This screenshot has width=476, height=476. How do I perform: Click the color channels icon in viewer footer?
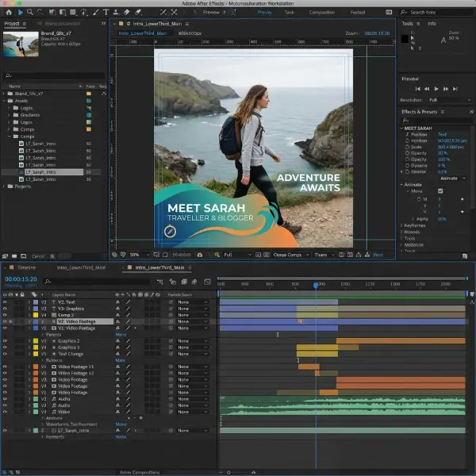217,255
